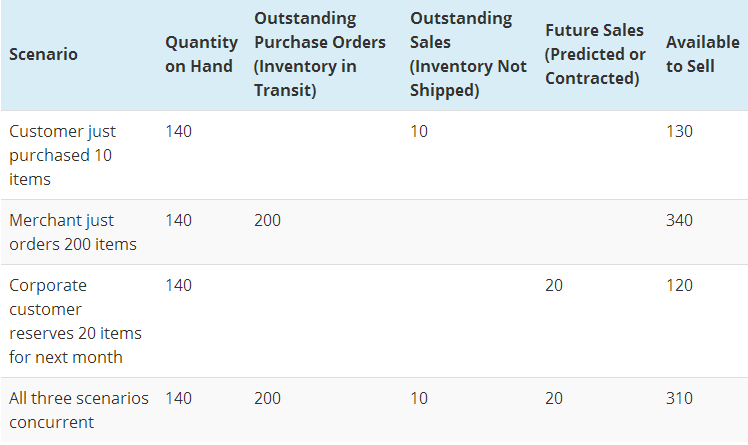Click the Future Sales column header
Image resolution: width=748 pixels, height=445 pixels.
pos(595,54)
